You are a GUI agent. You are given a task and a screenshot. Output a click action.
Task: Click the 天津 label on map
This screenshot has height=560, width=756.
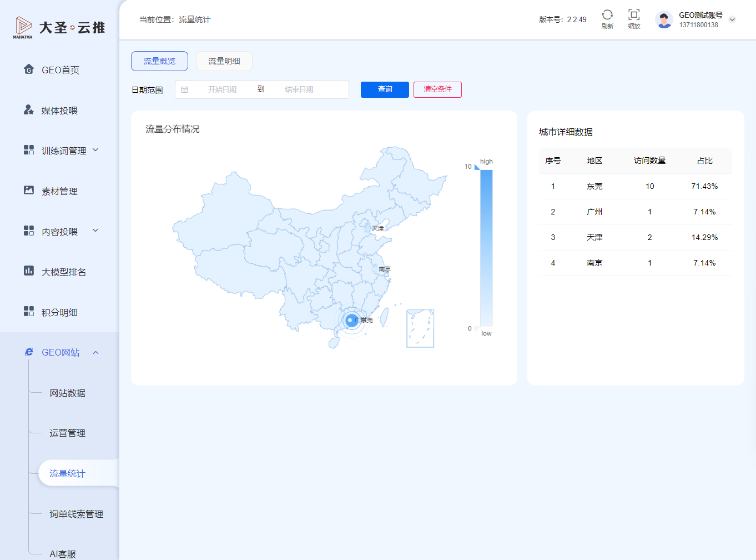[378, 228]
